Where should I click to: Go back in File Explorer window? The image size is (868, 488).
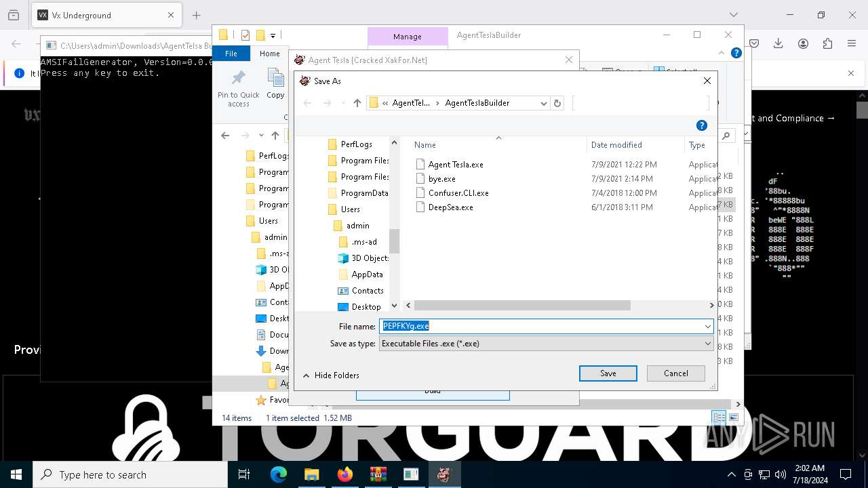pos(226,136)
